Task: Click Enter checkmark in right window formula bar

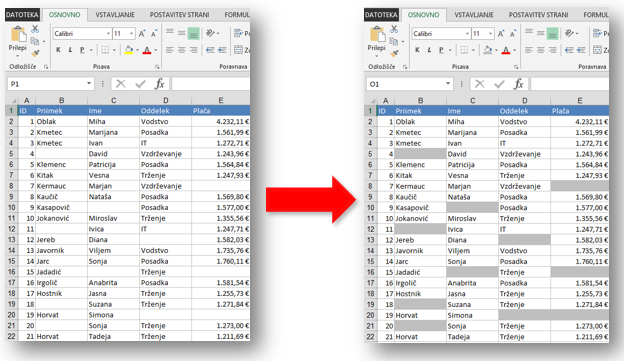Action: 499,84
